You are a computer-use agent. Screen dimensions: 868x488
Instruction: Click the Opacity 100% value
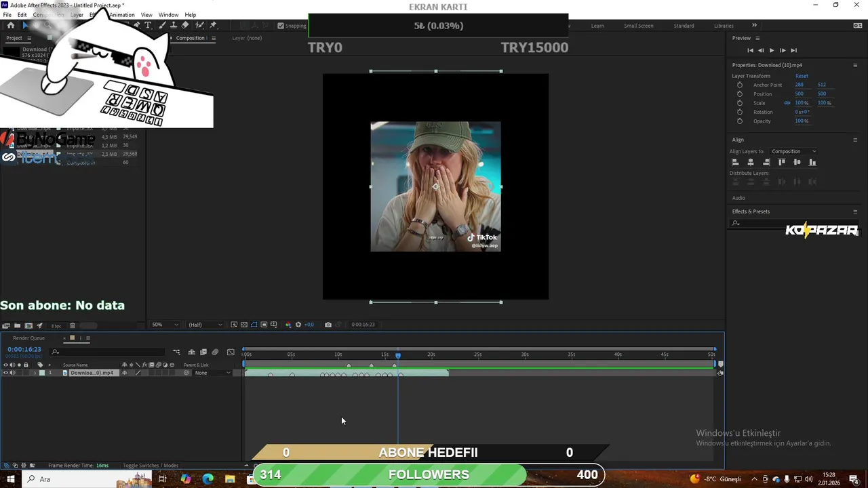point(802,121)
